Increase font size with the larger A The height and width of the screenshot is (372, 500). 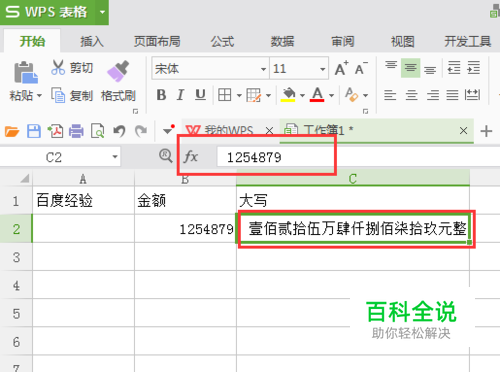click(x=342, y=69)
